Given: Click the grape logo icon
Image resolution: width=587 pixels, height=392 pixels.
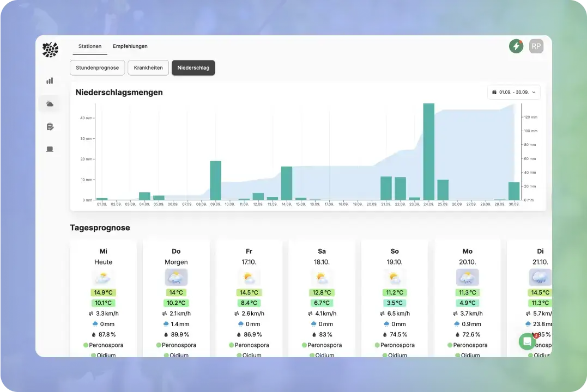Looking at the screenshot, I should (x=50, y=50).
